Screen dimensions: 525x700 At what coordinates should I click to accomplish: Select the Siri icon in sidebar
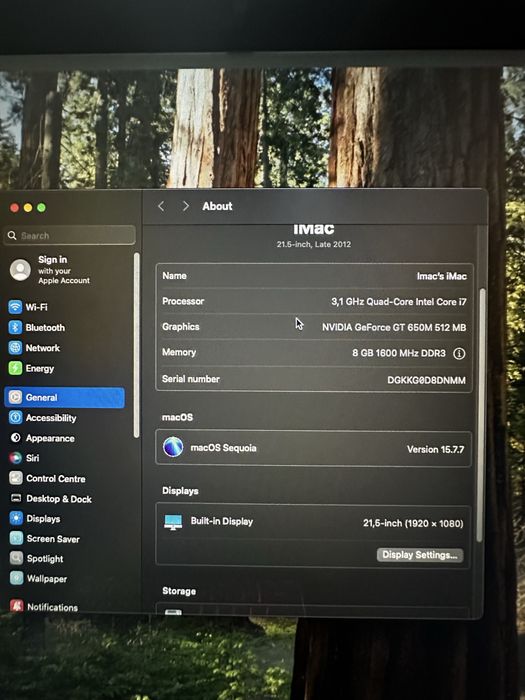16,458
